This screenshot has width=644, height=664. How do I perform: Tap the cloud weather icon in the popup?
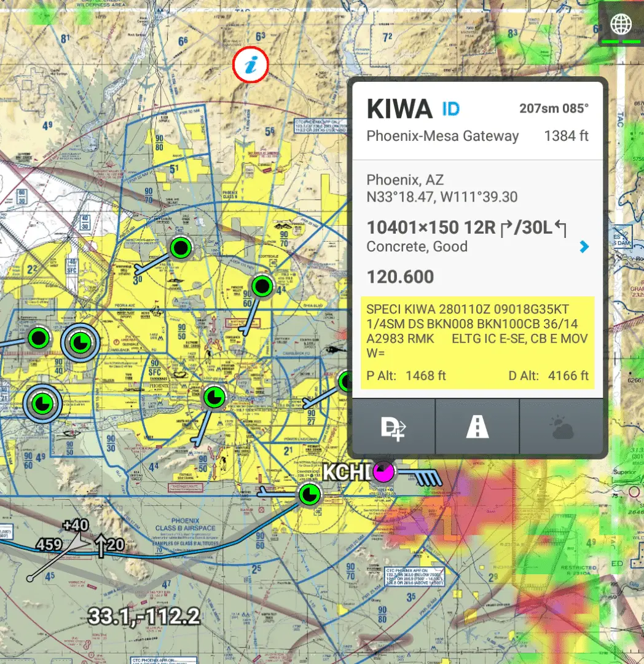(x=562, y=427)
